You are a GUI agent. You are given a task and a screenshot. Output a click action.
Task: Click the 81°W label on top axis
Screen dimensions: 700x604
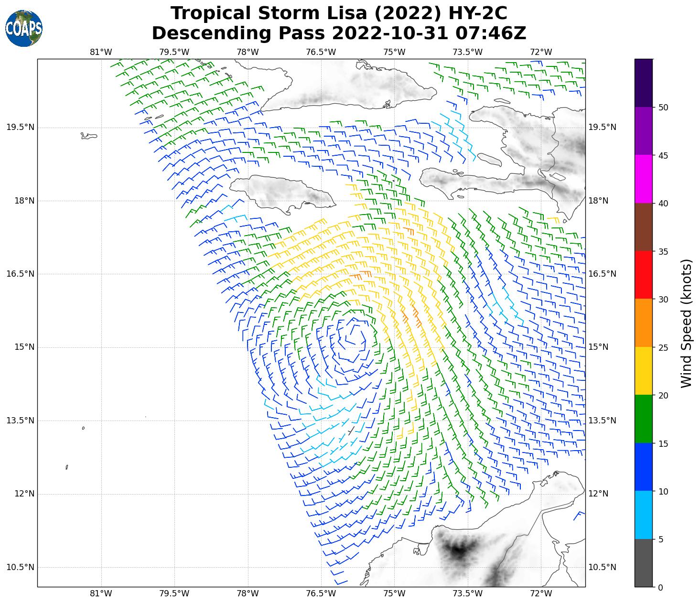(101, 52)
